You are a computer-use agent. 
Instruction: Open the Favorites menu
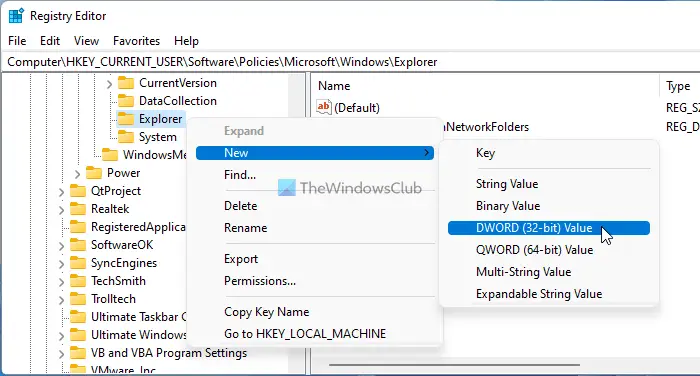[136, 41]
